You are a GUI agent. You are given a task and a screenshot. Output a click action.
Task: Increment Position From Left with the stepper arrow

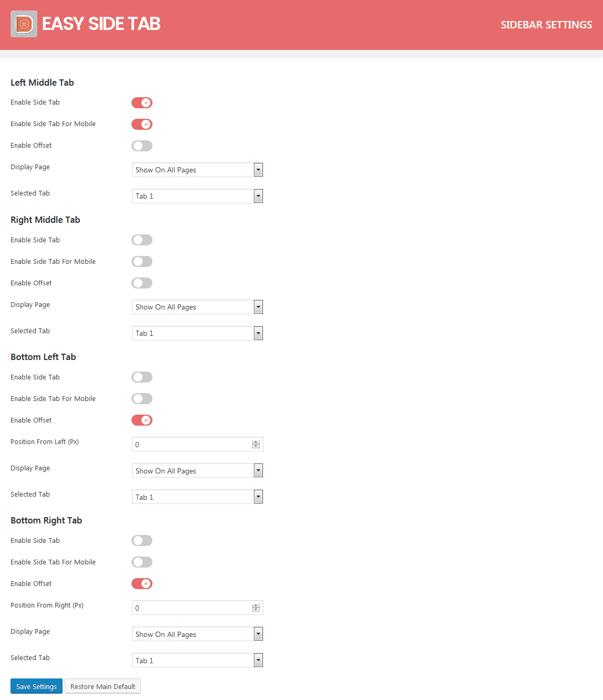(x=256, y=441)
